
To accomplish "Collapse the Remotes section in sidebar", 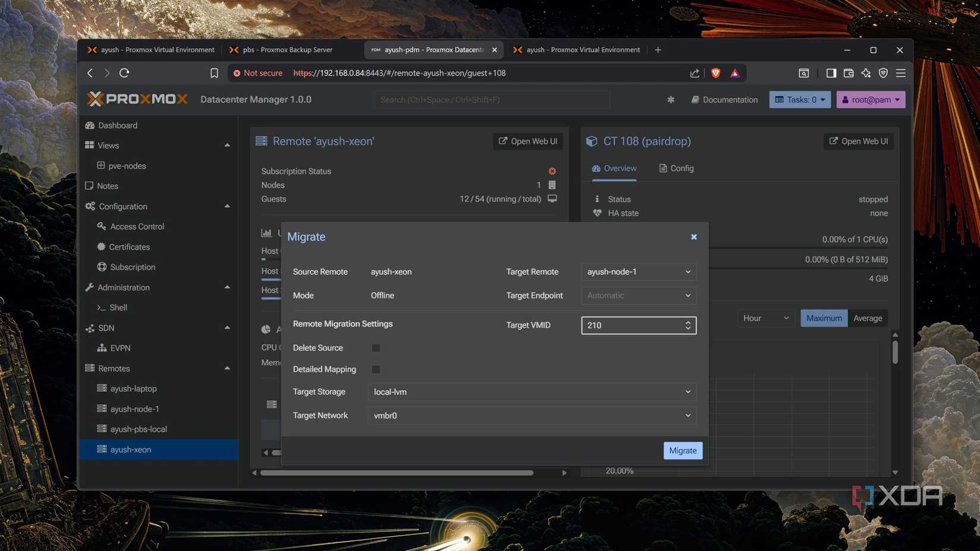I will [x=227, y=368].
